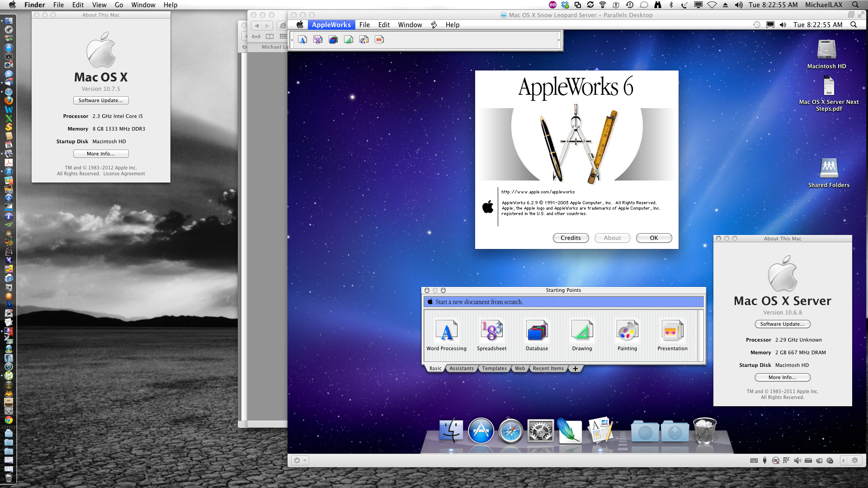Viewport: 868px width, 488px height.
Task: Click the Web tab in Starting Points panel
Action: (520, 368)
